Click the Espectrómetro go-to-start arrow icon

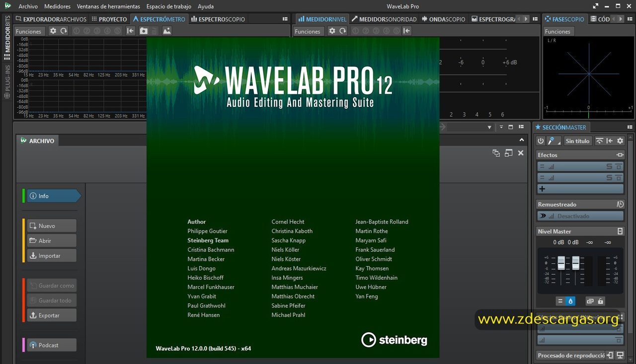pos(131,31)
